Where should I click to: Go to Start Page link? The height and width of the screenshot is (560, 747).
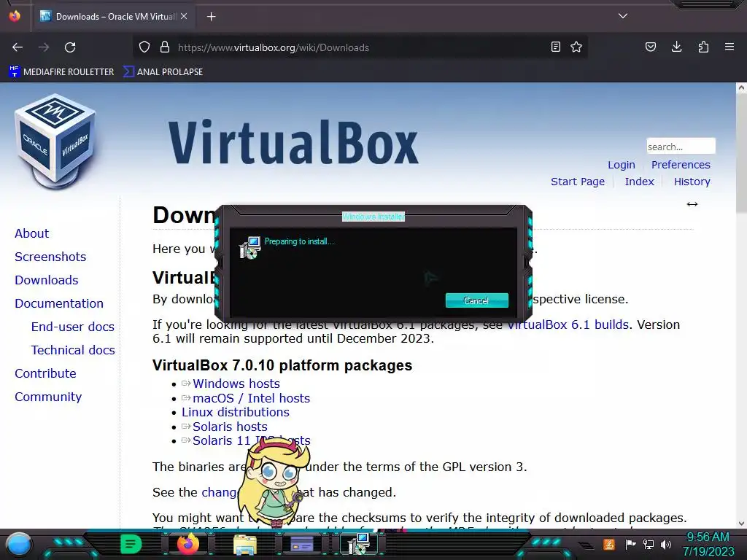[x=578, y=182]
